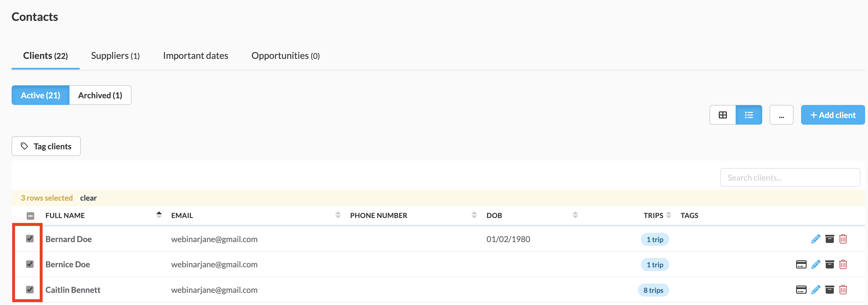Archive Bernard Doe client record
The image size is (868, 305).
[829, 239]
